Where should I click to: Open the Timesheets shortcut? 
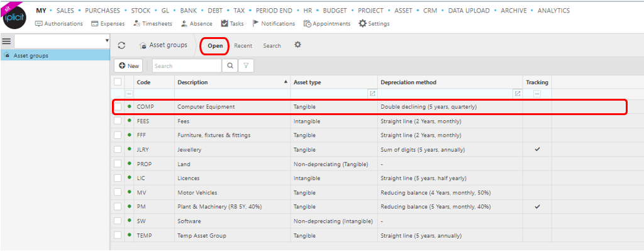(153, 24)
